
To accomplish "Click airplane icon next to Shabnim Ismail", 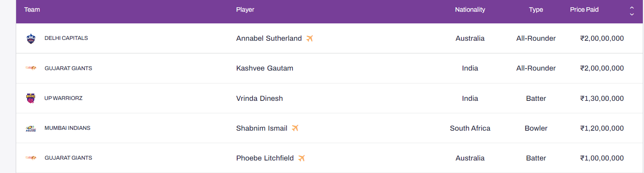I will coord(295,128).
